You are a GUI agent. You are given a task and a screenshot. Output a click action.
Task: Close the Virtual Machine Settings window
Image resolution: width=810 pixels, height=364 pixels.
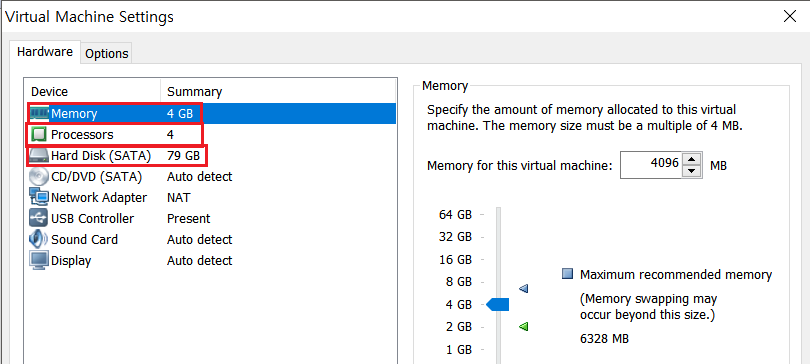point(789,17)
